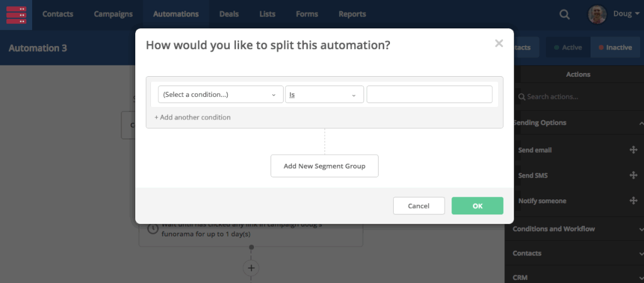Click move icon beside Notify someone
The width and height of the screenshot is (644, 283).
[633, 201]
